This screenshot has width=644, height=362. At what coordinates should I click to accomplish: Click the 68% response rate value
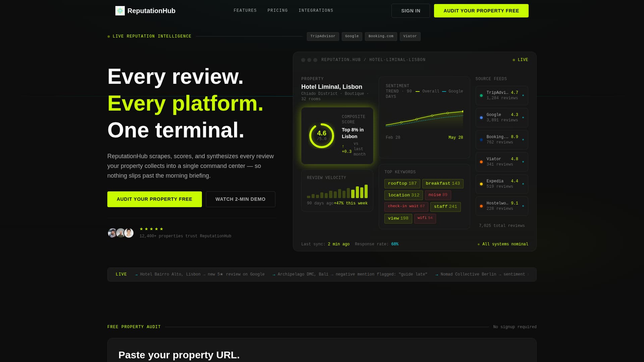point(395,244)
